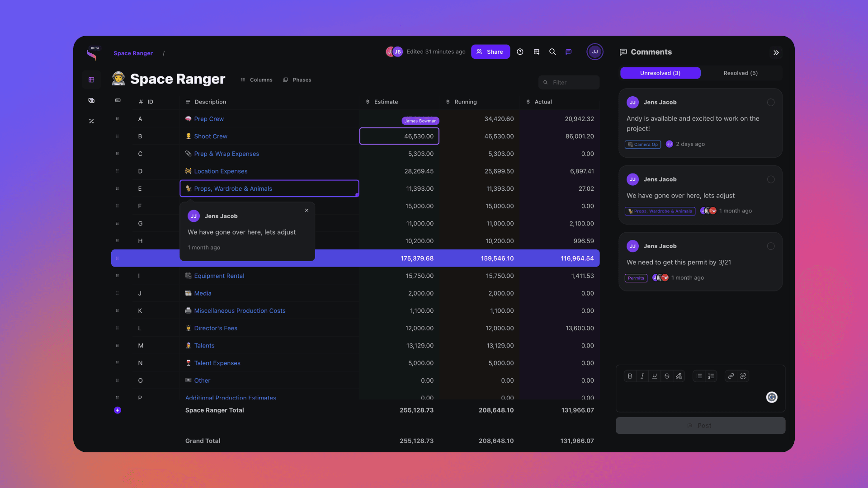The height and width of the screenshot is (488, 868).
Task: Click the help question mark icon
Action: click(x=519, y=52)
